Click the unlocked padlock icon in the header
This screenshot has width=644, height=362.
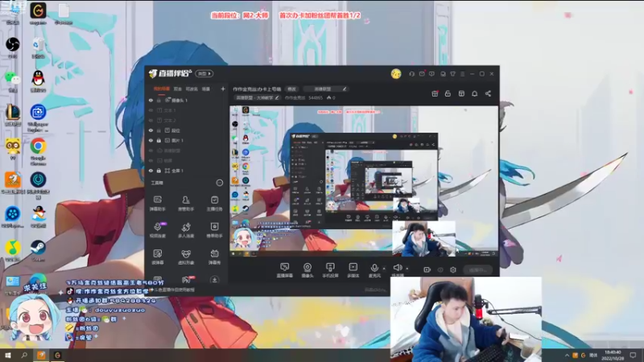point(448,93)
